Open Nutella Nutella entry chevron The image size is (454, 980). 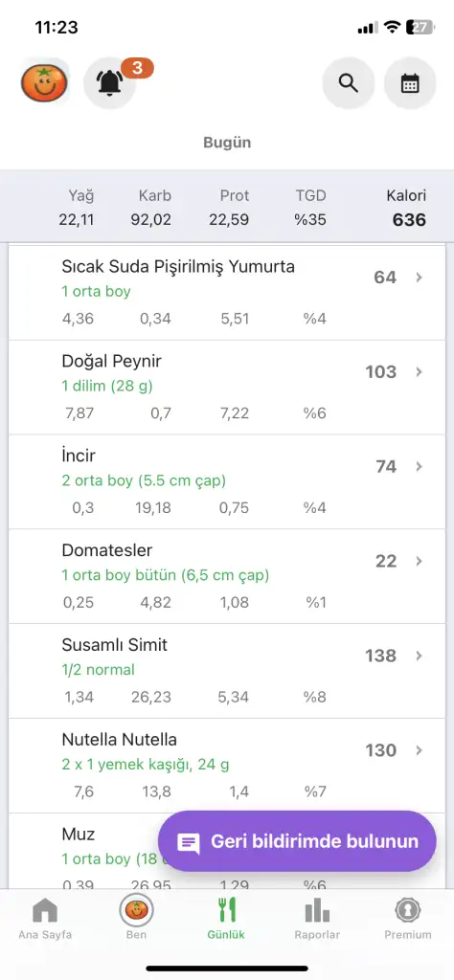(x=419, y=750)
